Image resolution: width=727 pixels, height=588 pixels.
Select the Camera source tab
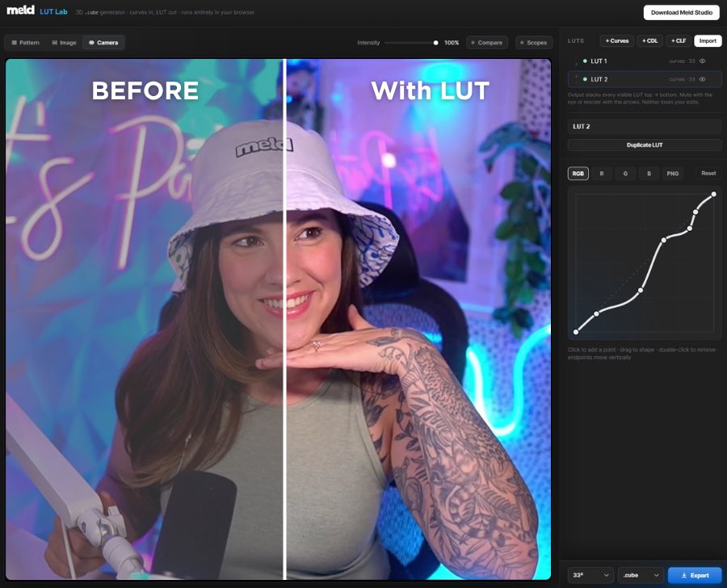(103, 43)
